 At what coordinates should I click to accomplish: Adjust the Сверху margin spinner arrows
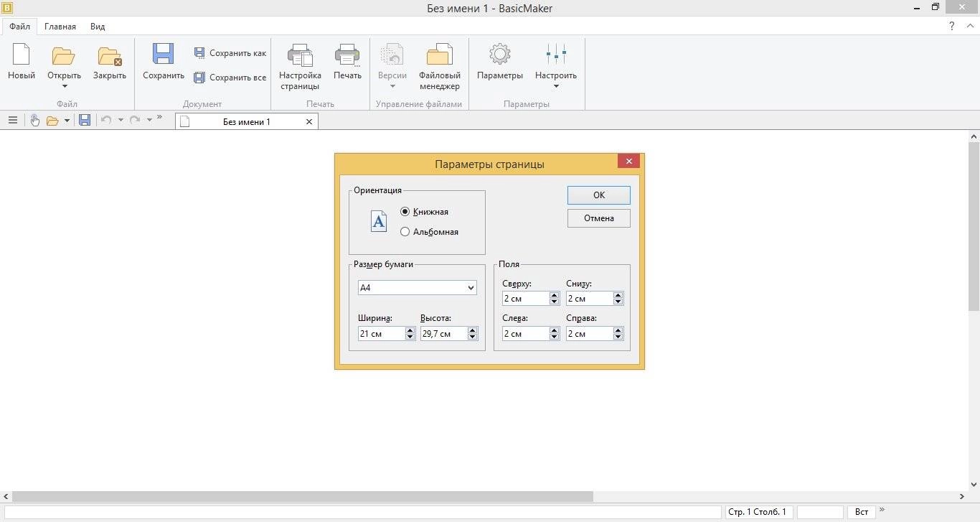pos(555,299)
